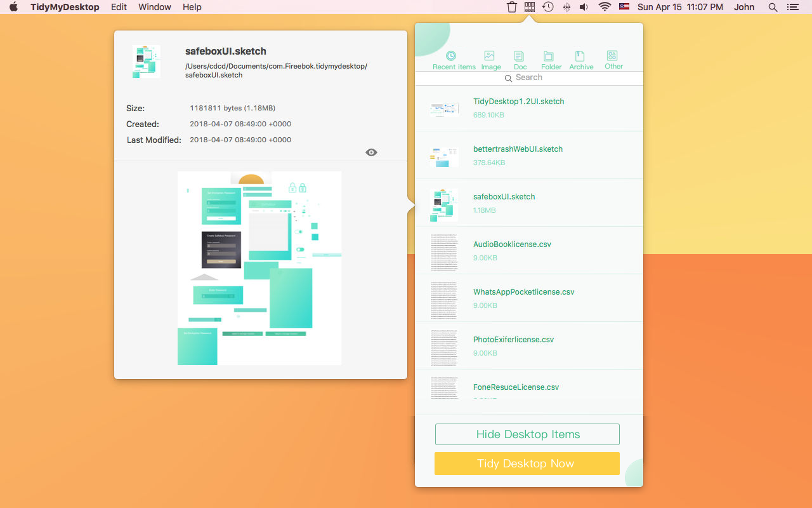Click bettertrashWebUI.sketch thumbnail
The image size is (812, 508).
tap(444, 156)
